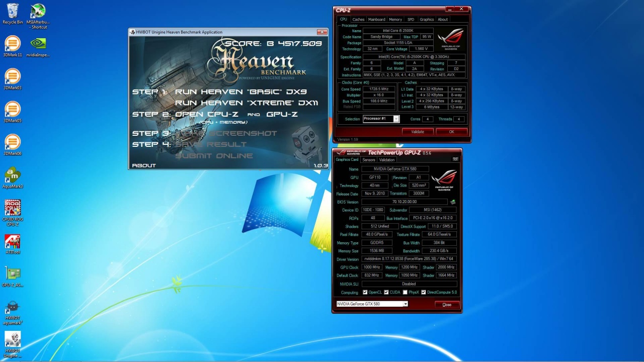This screenshot has height=362, width=644.
Task: Toggle the CUDA checkbox
Action: tap(386, 293)
